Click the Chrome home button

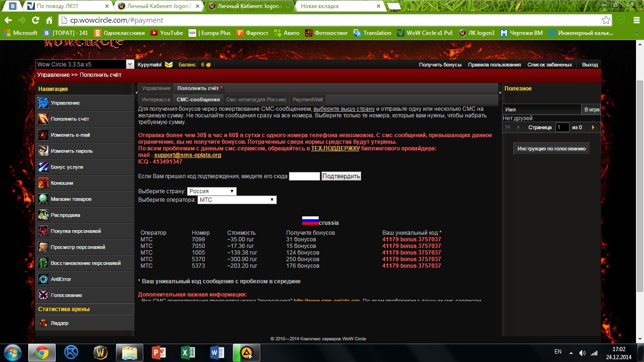pos(49,20)
